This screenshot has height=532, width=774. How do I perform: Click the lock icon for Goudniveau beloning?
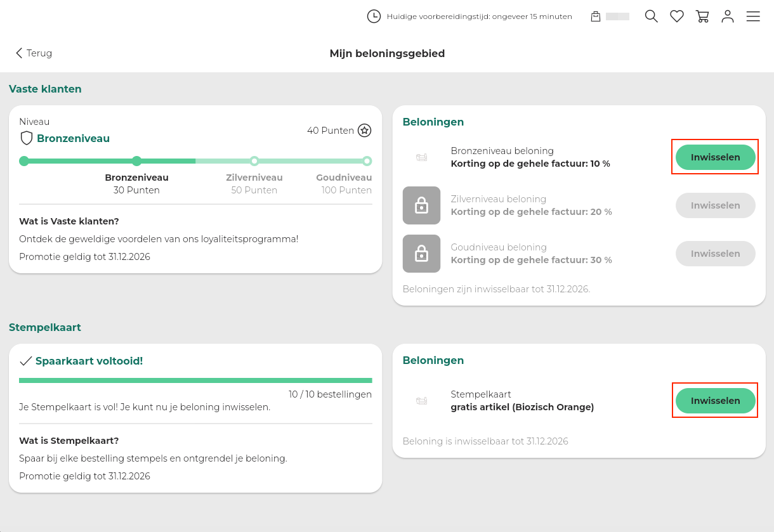tap(421, 254)
